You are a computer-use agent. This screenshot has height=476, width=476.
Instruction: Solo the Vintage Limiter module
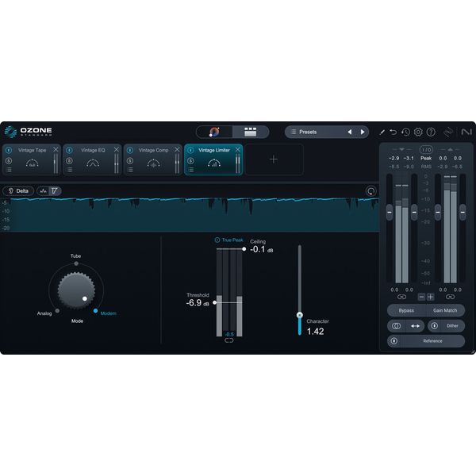[190, 161]
